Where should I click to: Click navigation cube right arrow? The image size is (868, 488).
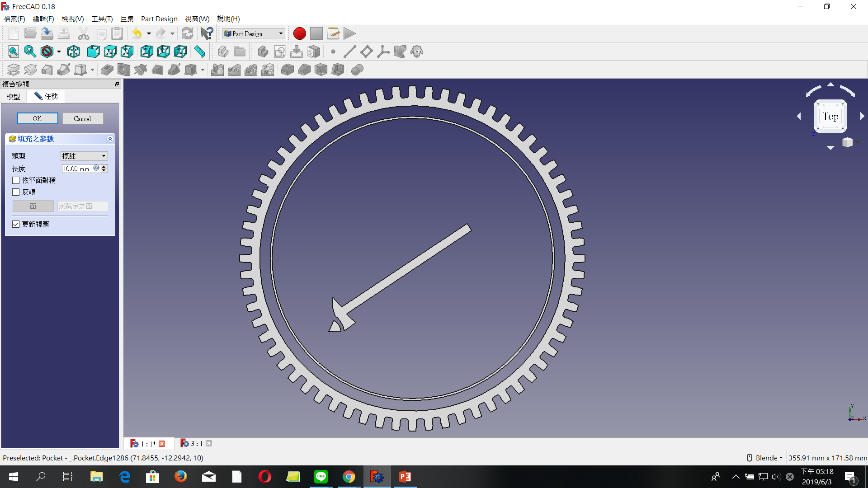pos(862,116)
